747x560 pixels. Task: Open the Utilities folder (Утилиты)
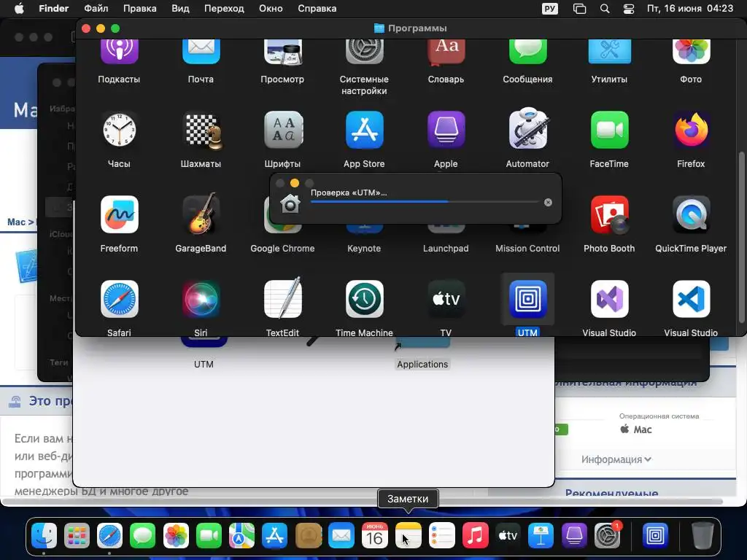pyautogui.click(x=609, y=52)
